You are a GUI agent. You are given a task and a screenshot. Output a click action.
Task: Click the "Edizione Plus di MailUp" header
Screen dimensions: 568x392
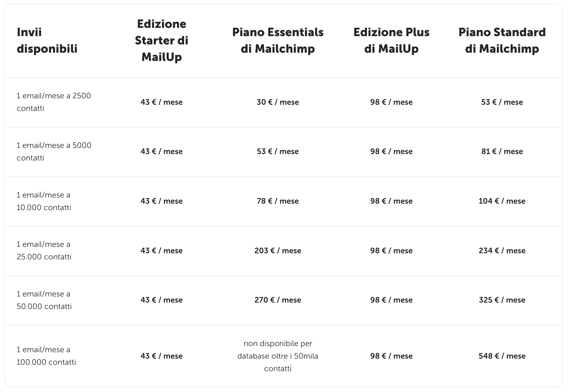click(391, 40)
